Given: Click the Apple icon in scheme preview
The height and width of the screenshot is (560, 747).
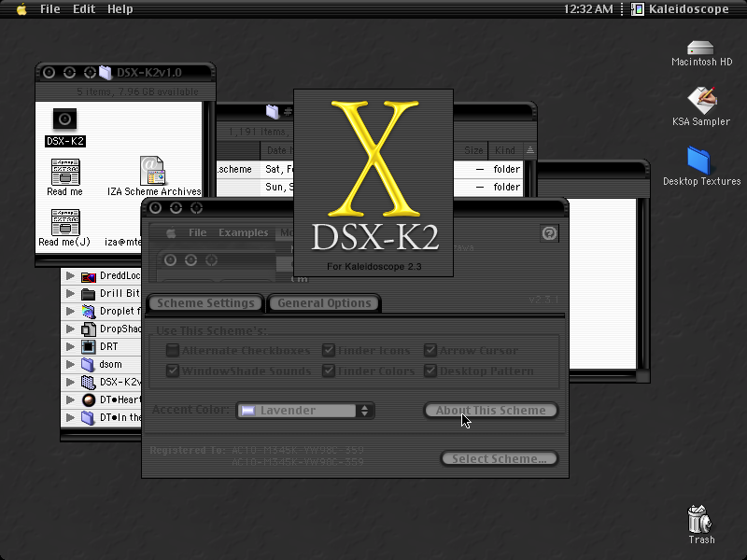Looking at the screenshot, I should (x=171, y=232).
